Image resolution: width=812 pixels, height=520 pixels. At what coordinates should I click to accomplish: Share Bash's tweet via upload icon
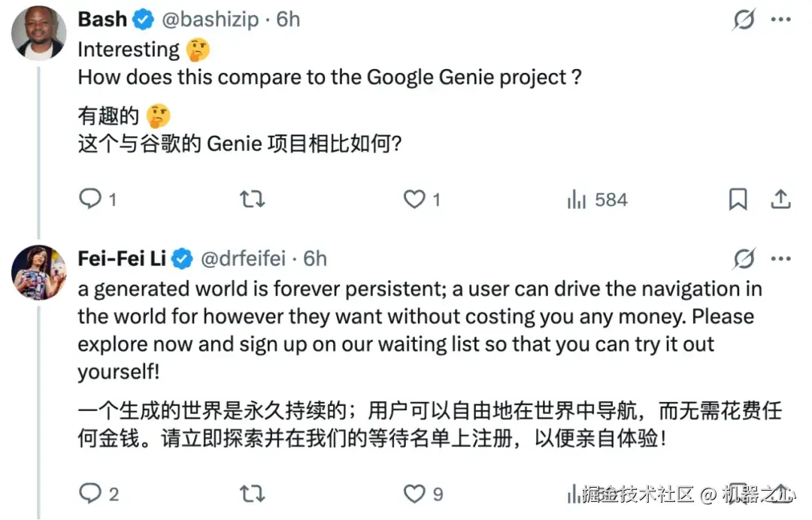click(x=780, y=199)
